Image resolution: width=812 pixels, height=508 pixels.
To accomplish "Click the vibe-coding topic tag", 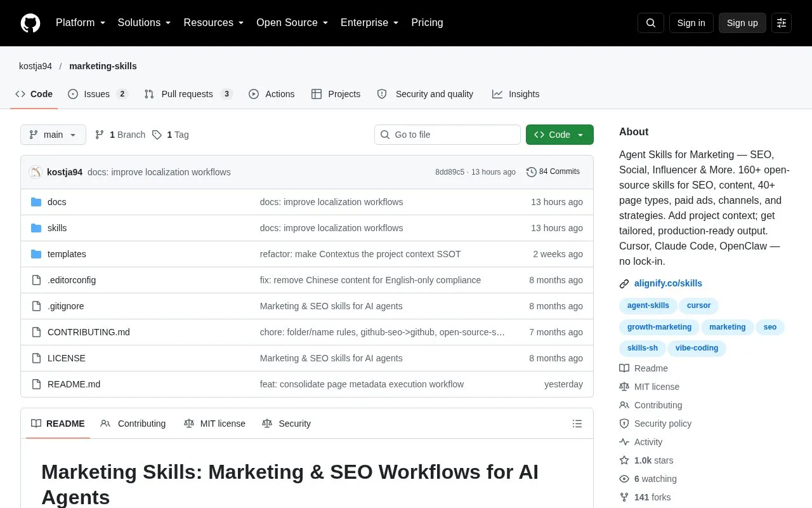I will point(697,348).
